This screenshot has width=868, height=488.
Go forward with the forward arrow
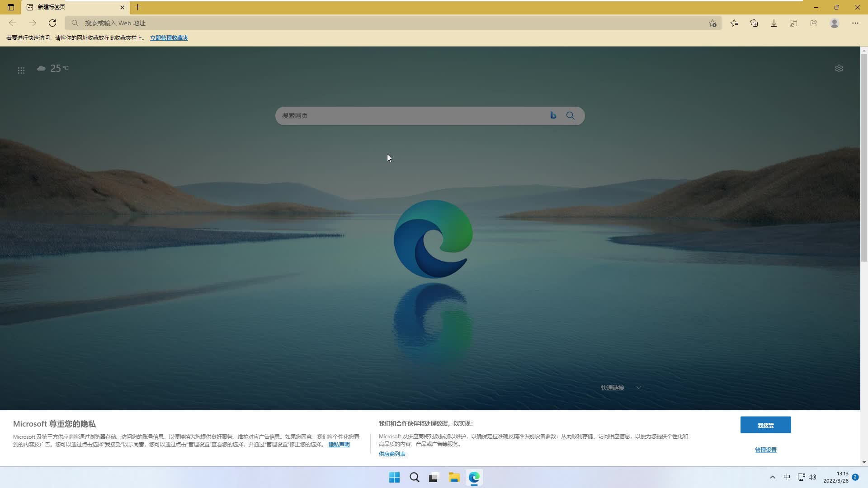(33, 23)
